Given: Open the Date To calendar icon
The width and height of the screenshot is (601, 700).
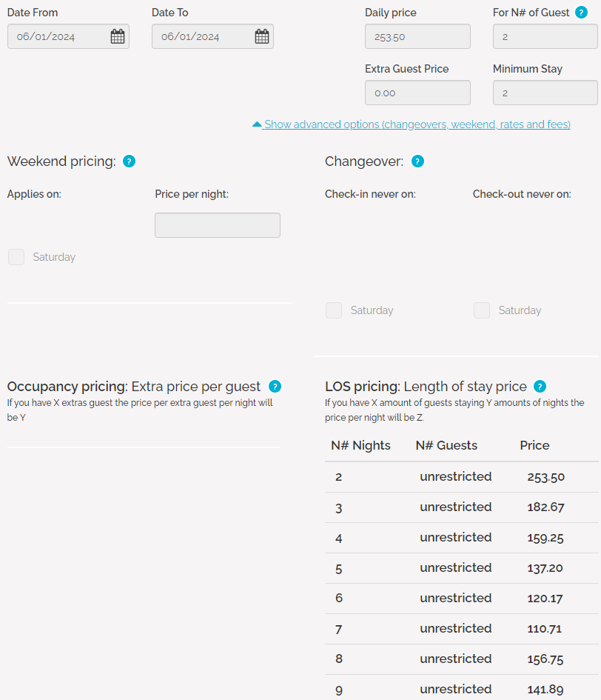Looking at the screenshot, I should pyautogui.click(x=262, y=36).
